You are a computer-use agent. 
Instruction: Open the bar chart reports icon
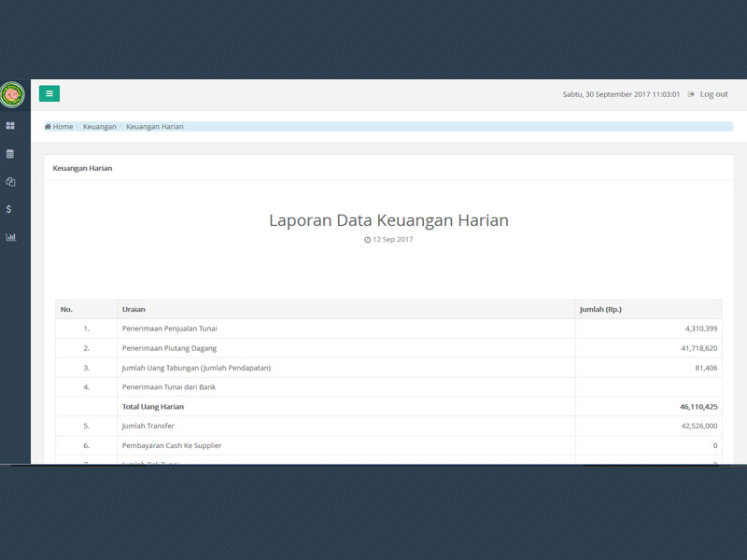[x=10, y=237]
